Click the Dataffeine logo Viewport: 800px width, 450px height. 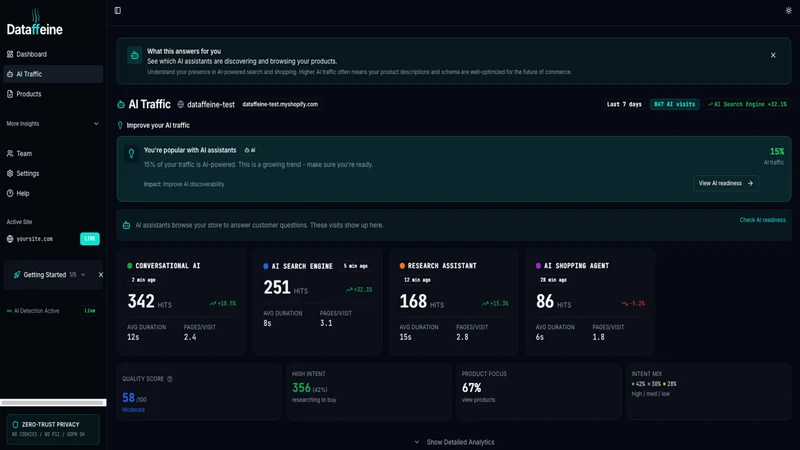pyautogui.click(x=35, y=22)
